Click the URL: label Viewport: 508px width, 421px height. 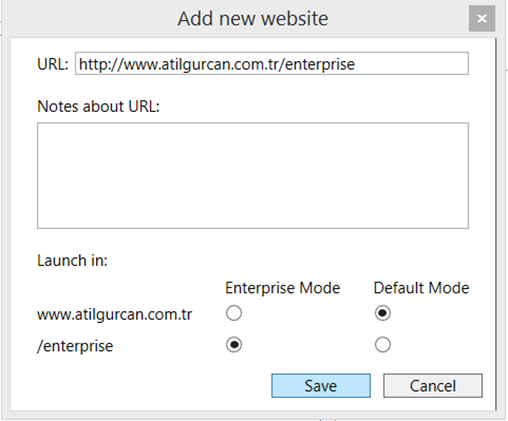click(53, 64)
